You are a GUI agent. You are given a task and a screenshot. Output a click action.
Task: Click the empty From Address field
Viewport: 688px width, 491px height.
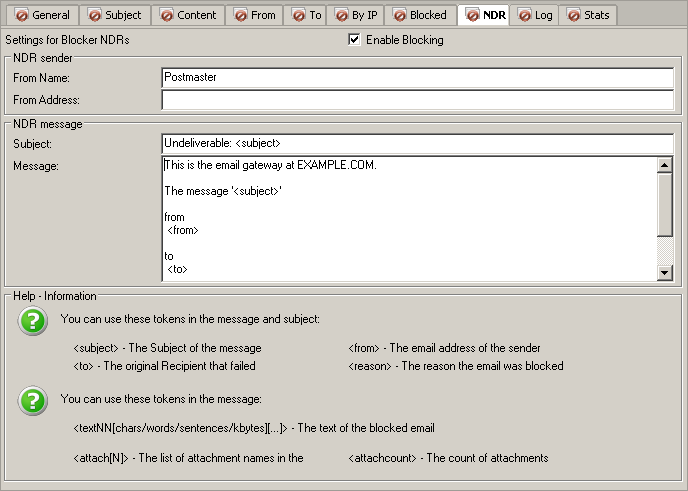(416, 100)
